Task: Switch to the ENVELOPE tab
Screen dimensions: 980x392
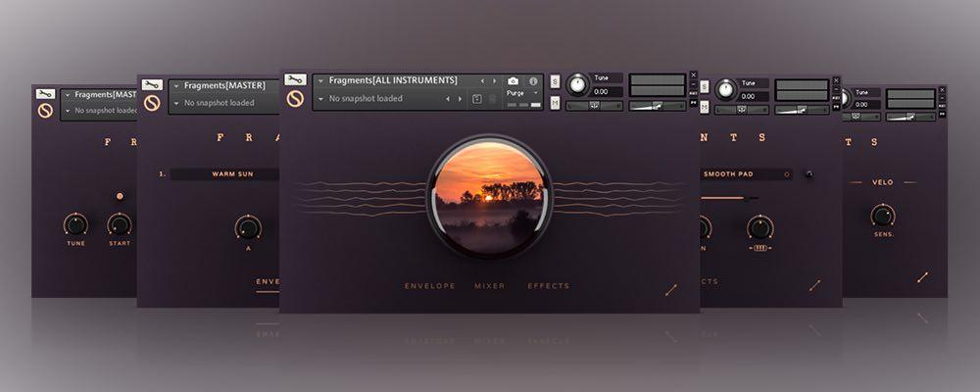Action: coord(429,286)
